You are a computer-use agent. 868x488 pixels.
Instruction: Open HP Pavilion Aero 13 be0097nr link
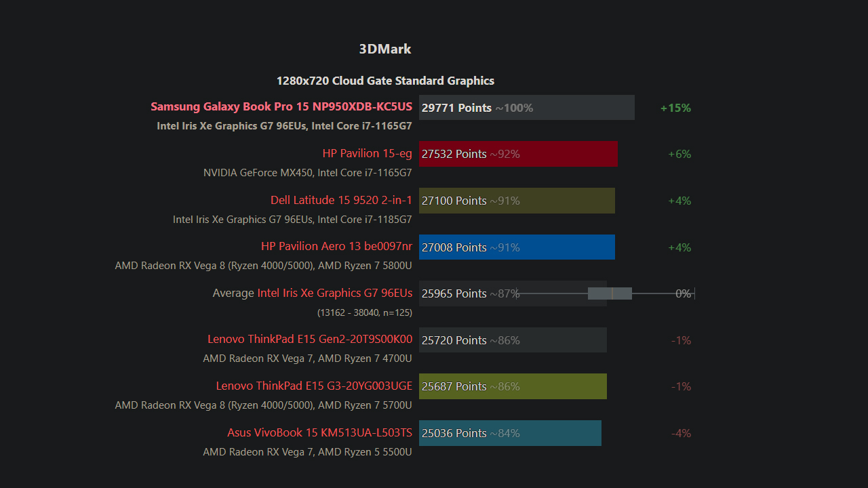(x=336, y=246)
